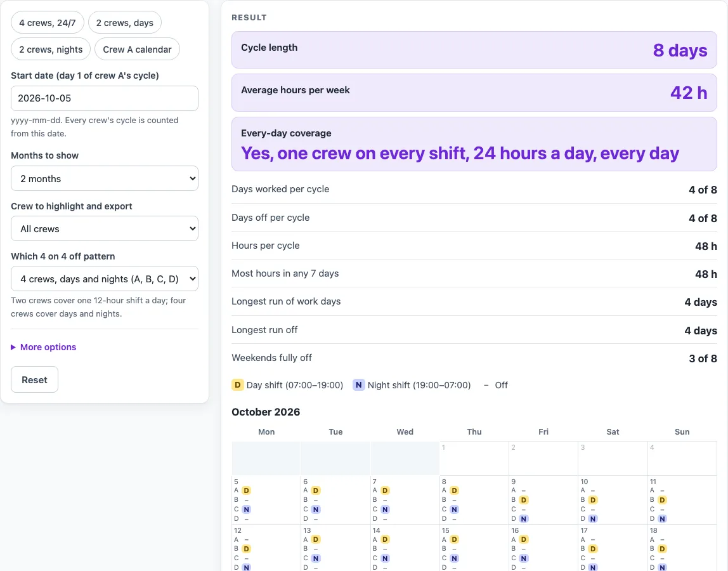This screenshot has height=571, width=728.
Task: Click the "Longest run of work days" label
Action: click(286, 301)
